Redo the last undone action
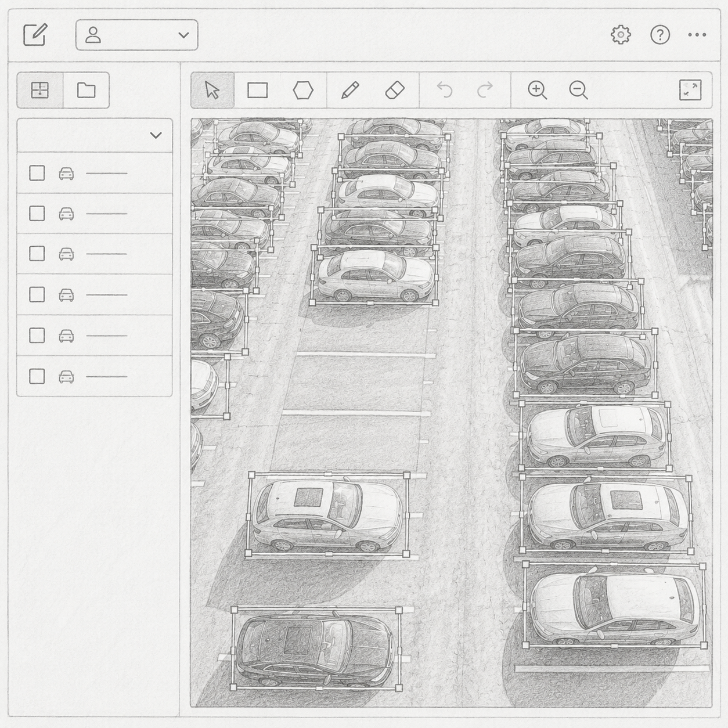The height and width of the screenshot is (728, 728). coord(485,90)
